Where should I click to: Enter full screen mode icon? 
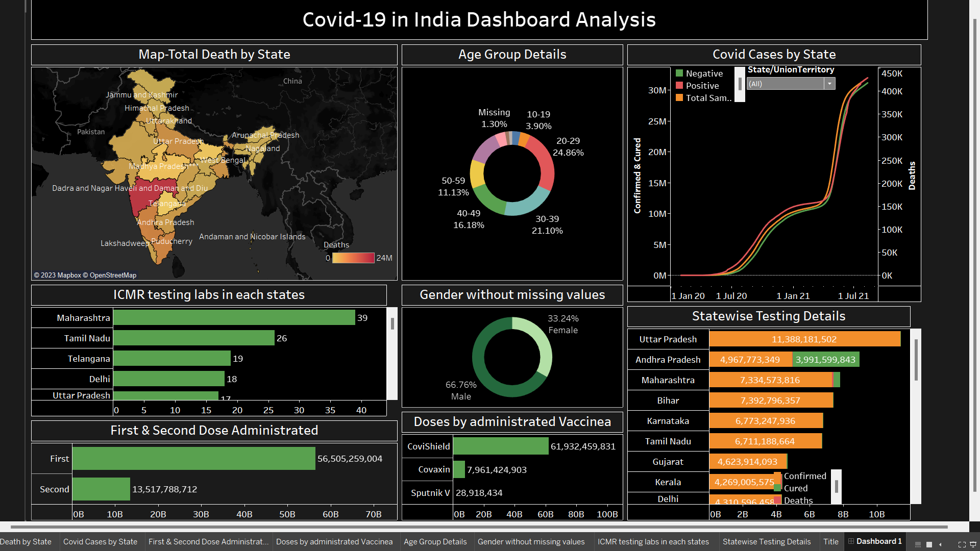(962, 544)
